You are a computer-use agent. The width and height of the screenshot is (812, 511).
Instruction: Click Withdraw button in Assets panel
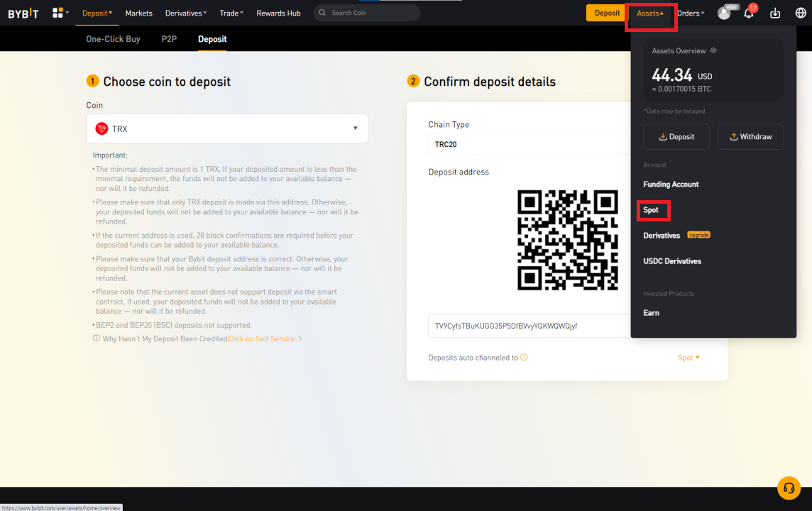750,137
